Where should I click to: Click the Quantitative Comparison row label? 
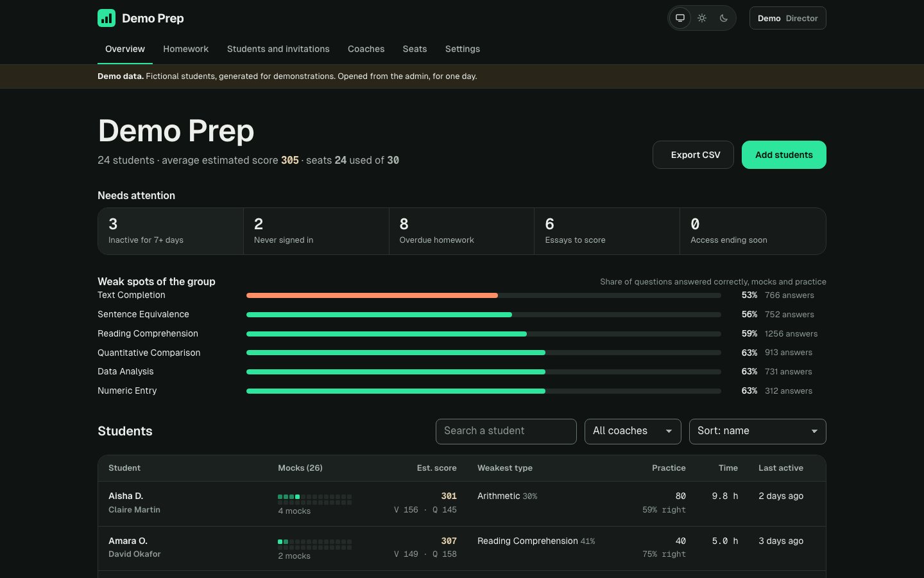pyautogui.click(x=149, y=353)
